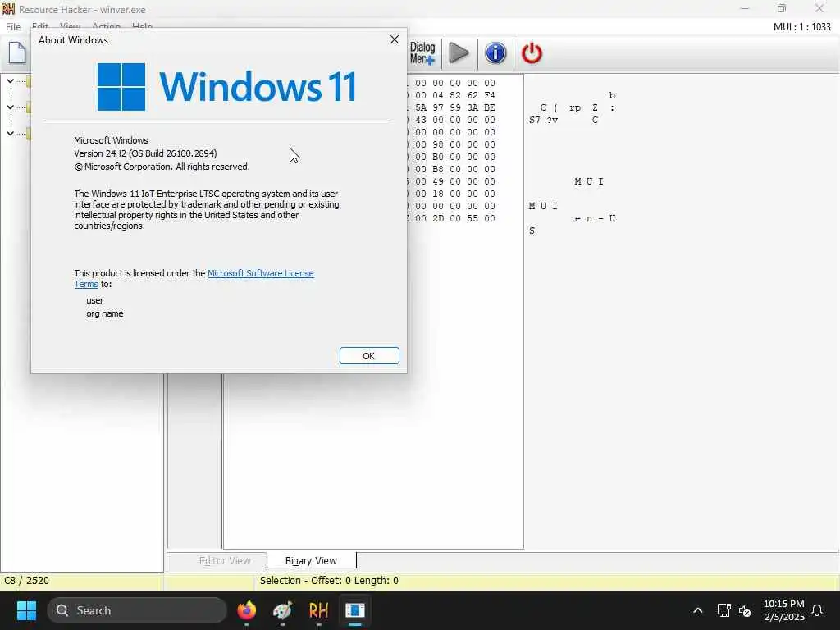840x630 pixels.
Task: Click the taskbar Search box
Action: tap(137, 610)
